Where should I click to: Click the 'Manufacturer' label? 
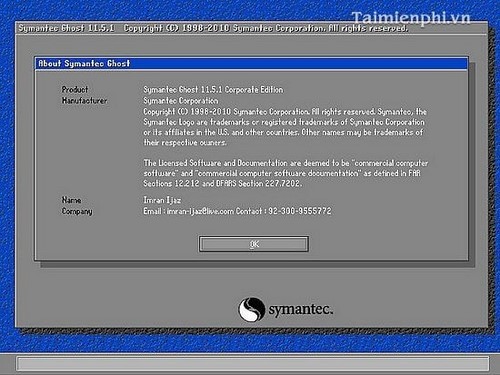(x=84, y=100)
